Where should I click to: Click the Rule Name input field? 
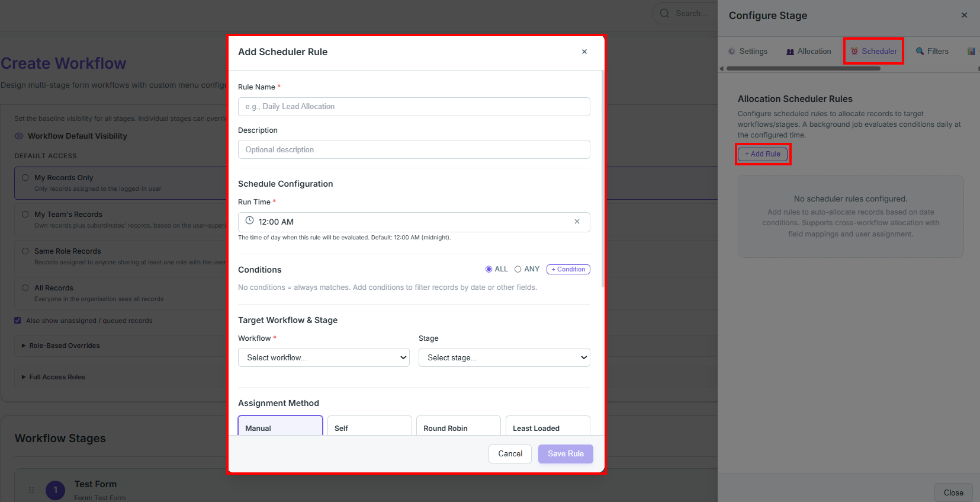(x=414, y=107)
